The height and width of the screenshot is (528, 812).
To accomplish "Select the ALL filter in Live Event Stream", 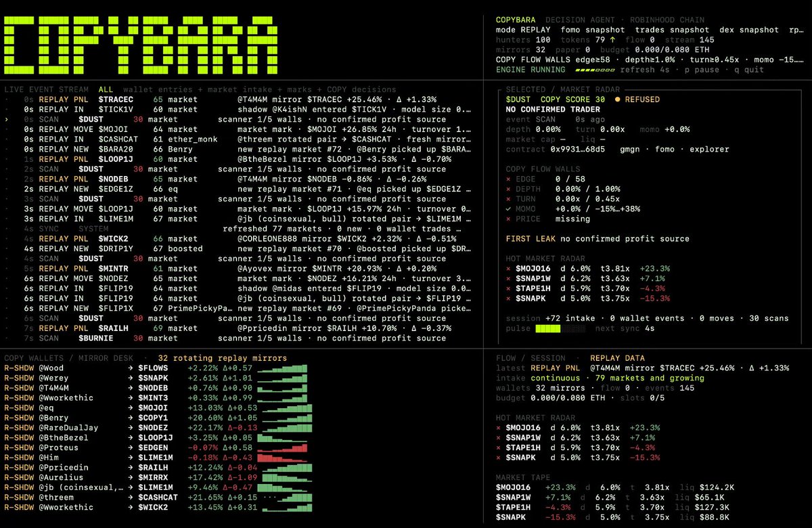I will click(106, 89).
